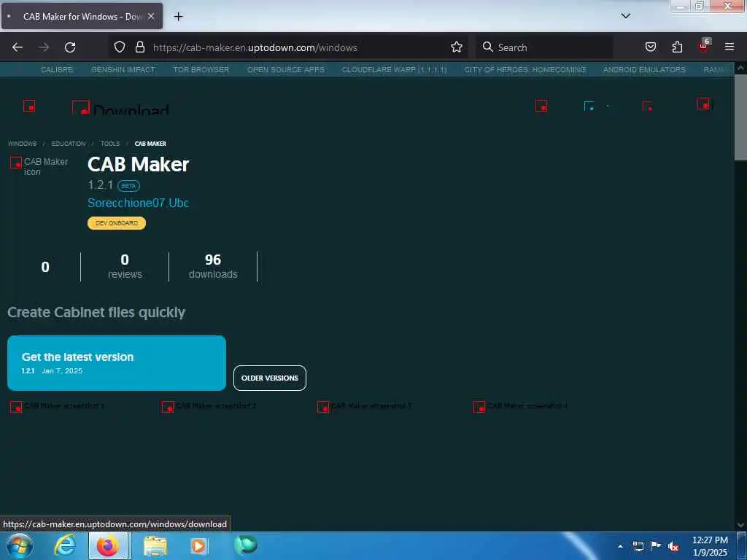Open the shield tracking protection icon
The height and width of the screenshot is (560, 747).
120,47
